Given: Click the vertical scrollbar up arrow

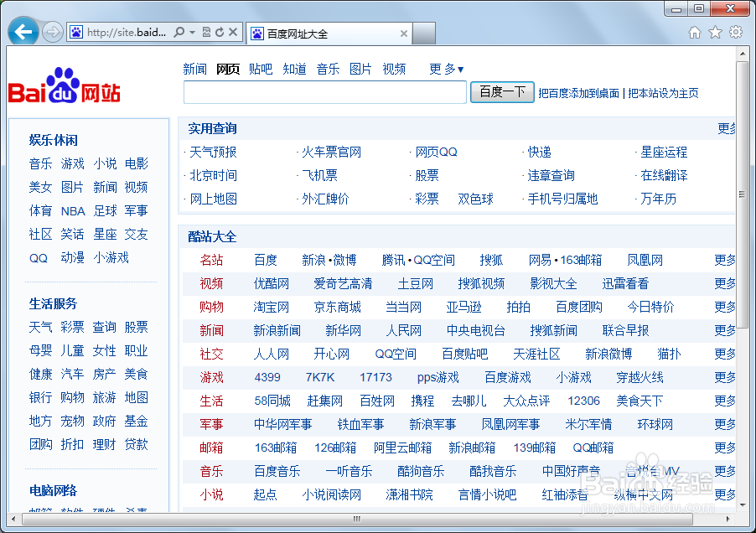Looking at the screenshot, I should (743, 54).
